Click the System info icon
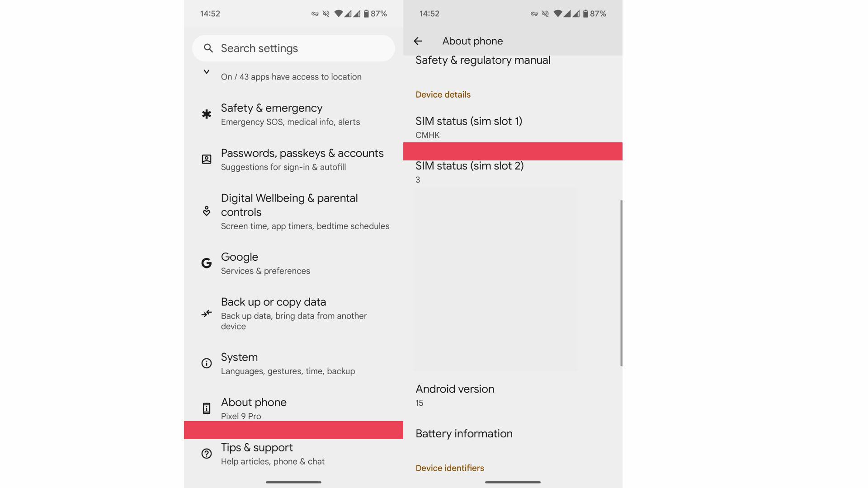Viewport: 868px width, 488px height. [207, 363]
